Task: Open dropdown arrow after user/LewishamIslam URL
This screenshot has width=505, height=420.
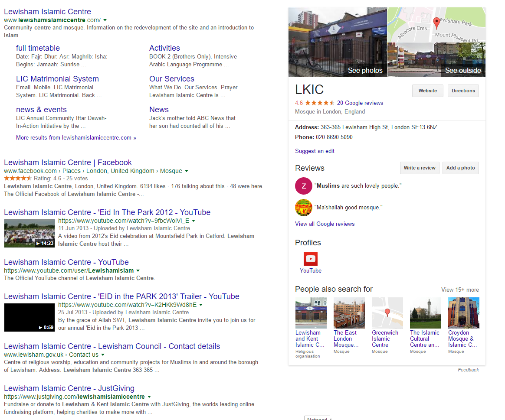Action: coord(138,270)
